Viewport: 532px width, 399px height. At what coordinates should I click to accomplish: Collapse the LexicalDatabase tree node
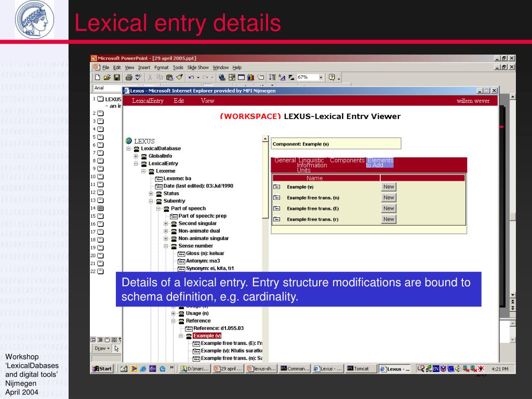(x=129, y=149)
